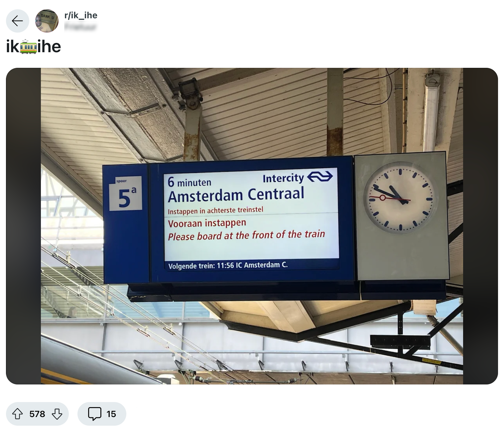
Task: Click the '6 minuten' departure countdown
Action: [189, 182]
